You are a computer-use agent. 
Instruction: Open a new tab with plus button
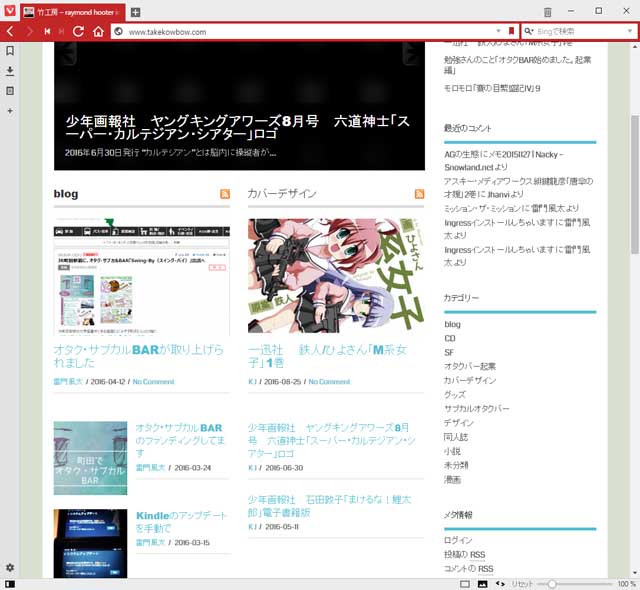click(136, 12)
